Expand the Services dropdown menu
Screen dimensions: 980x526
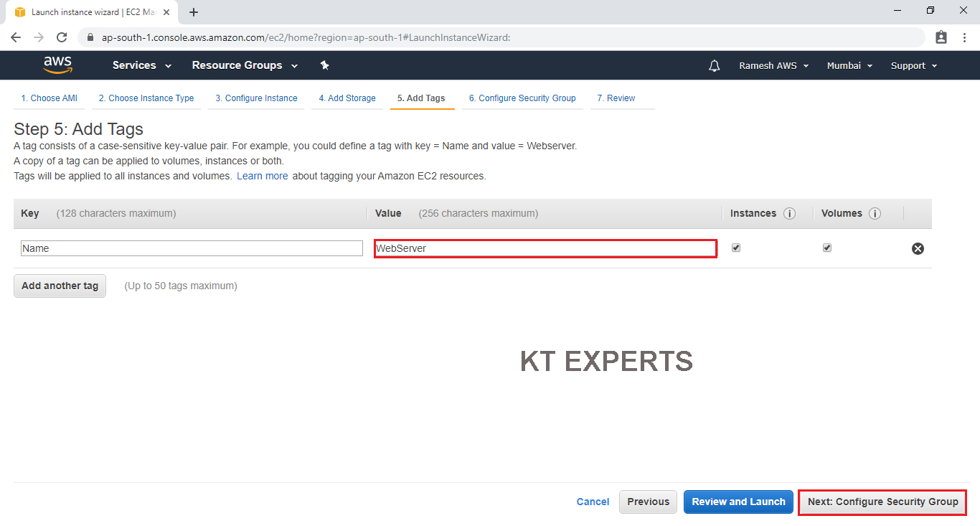tap(142, 65)
